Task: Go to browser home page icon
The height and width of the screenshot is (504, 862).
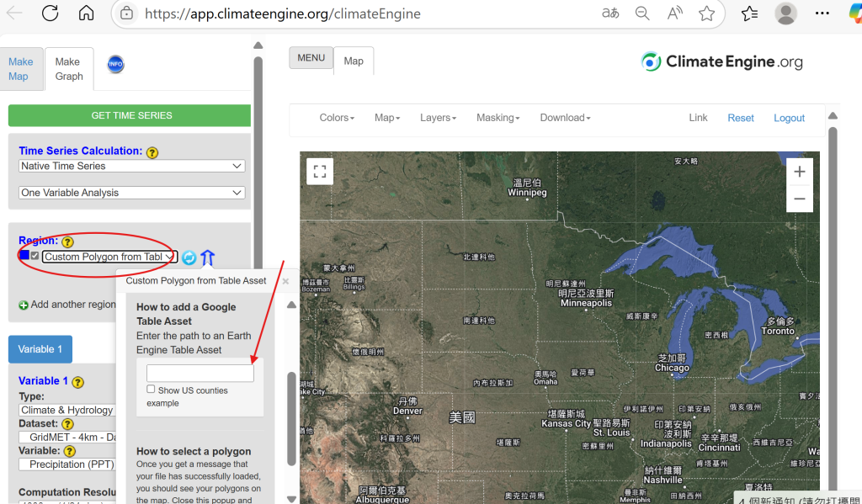Action: click(87, 13)
